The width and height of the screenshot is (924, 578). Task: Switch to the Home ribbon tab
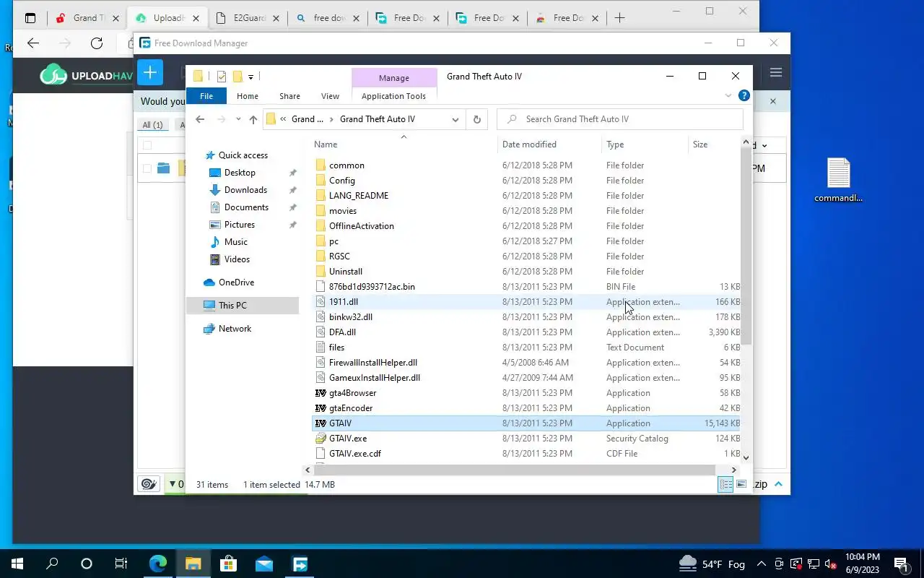point(248,96)
